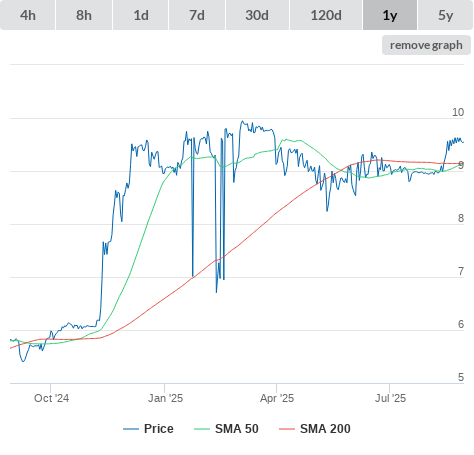Click the blue Price legend line marker
The image size is (474, 455).
click(x=131, y=429)
